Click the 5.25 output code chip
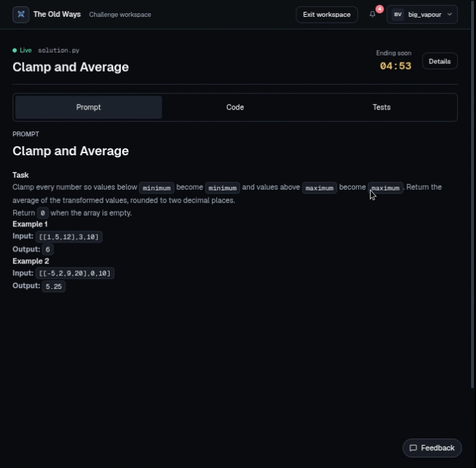This screenshot has height=468, width=476. point(53,286)
